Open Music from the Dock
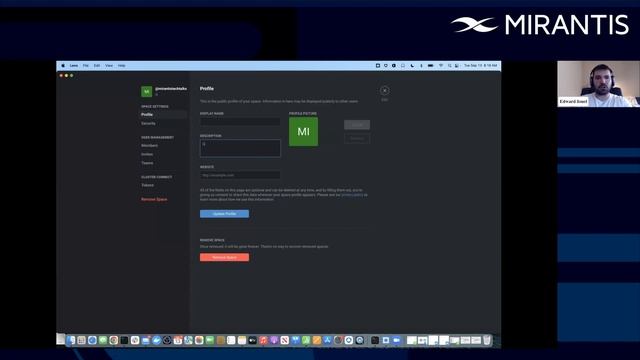 click(x=263, y=340)
